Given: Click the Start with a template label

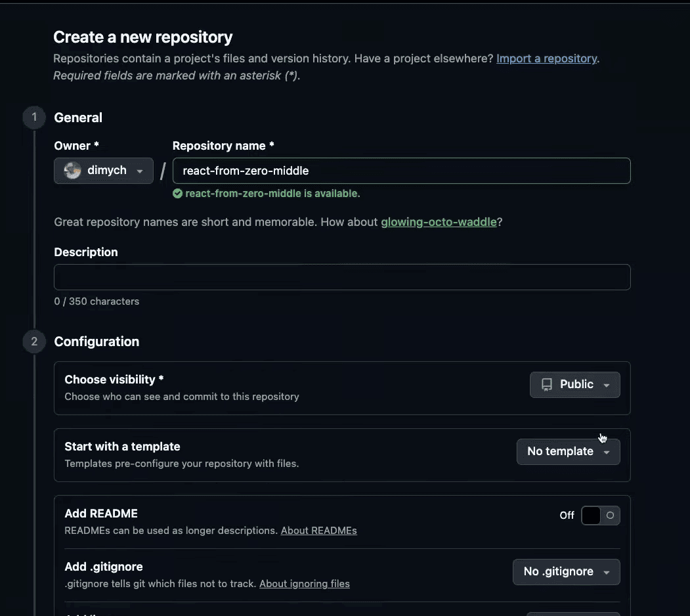Looking at the screenshot, I should [122, 447].
